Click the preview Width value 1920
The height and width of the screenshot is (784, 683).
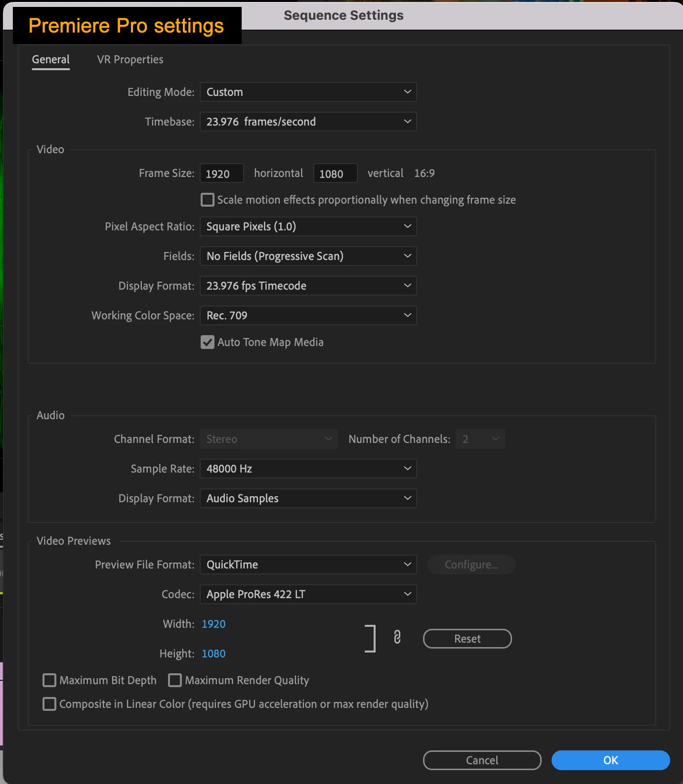213,624
